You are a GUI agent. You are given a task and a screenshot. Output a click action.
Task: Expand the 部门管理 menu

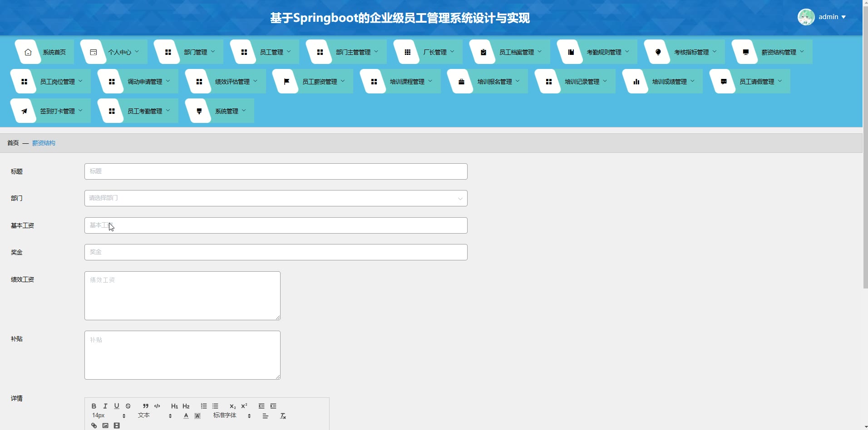coord(188,52)
